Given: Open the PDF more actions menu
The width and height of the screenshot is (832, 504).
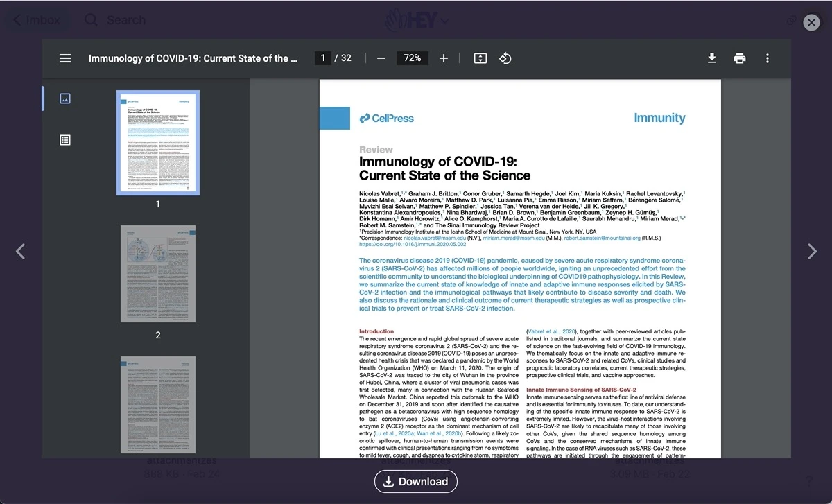Looking at the screenshot, I should point(768,58).
